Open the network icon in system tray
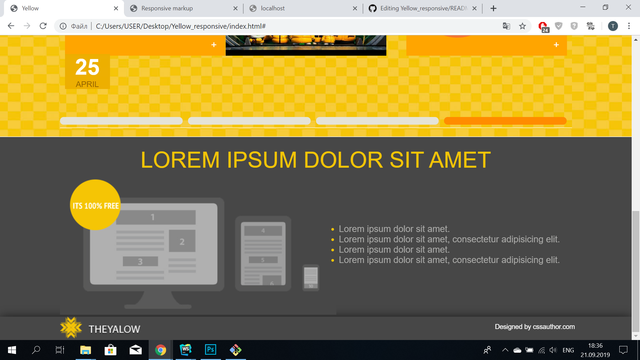This screenshot has height=360, width=640. [x=541, y=350]
